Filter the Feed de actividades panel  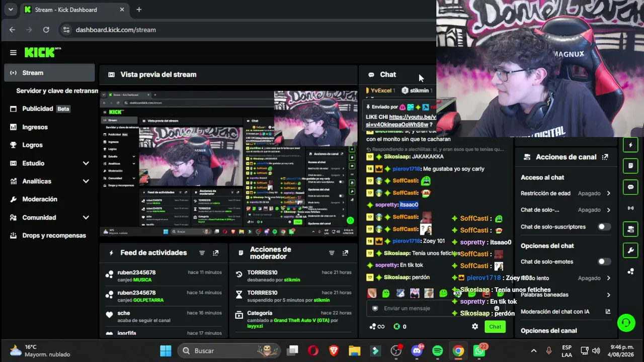[x=202, y=253]
